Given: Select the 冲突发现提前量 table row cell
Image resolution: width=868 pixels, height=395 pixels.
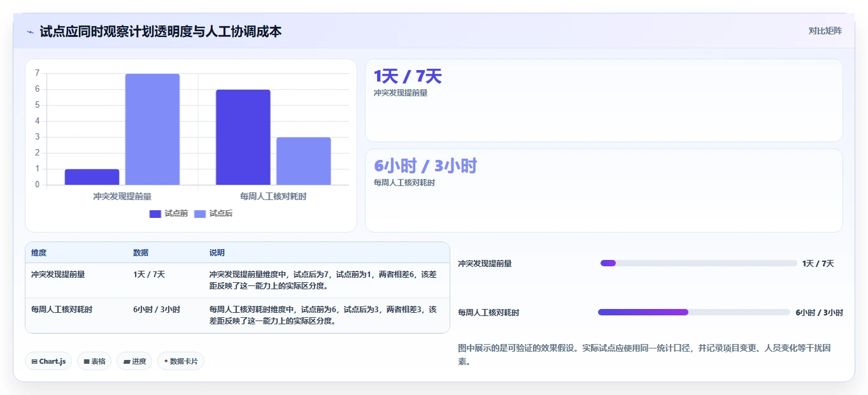Looking at the screenshot, I should 58,275.
